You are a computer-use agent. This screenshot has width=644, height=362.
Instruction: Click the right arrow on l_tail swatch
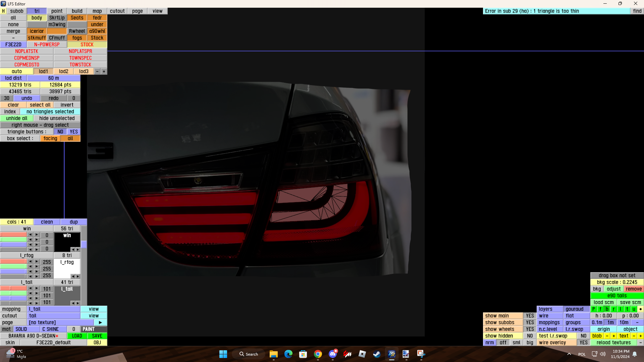point(78,303)
